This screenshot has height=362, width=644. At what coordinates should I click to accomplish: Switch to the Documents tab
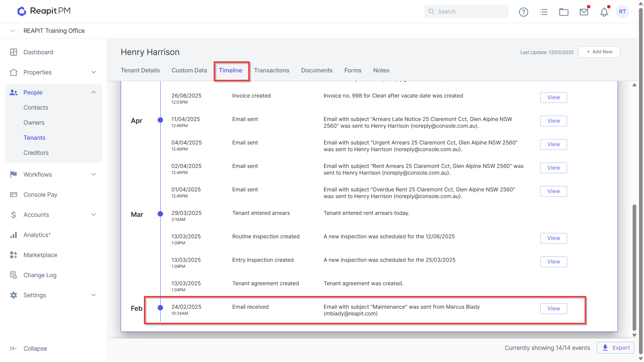coord(317,70)
